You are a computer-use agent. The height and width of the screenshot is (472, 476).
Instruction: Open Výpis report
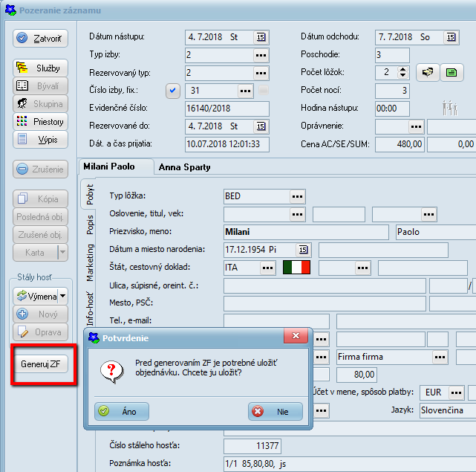tap(42, 139)
